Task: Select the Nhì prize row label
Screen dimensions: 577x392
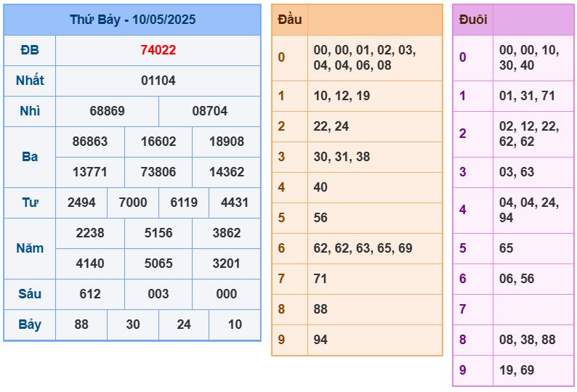Action: pos(30,111)
